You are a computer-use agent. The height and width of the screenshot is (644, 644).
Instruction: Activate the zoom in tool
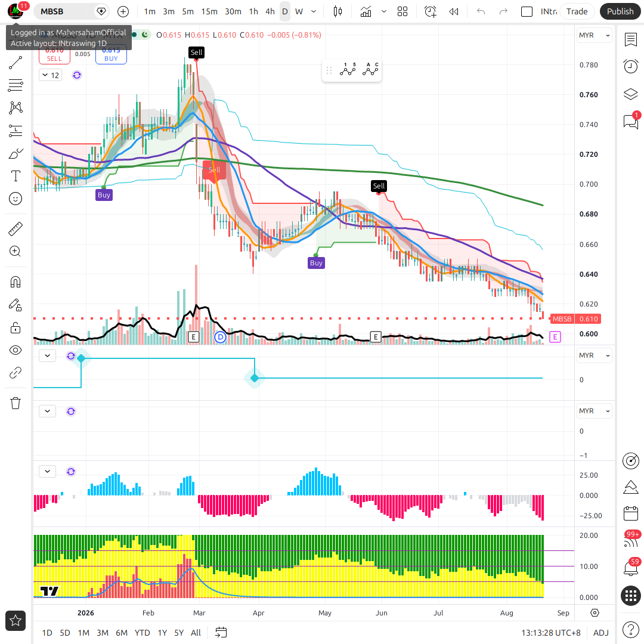[x=15, y=252]
